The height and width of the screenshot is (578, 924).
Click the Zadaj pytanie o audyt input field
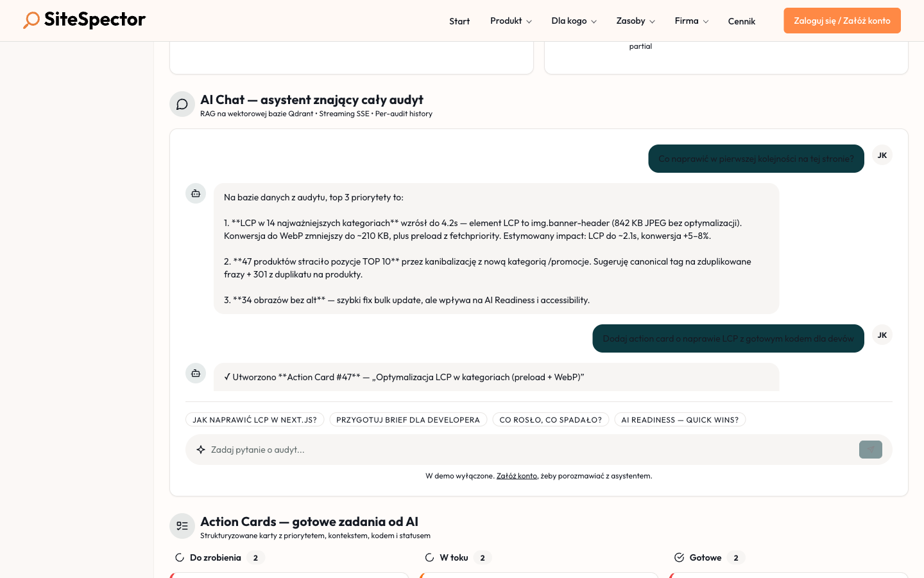(x=449, y=450)
